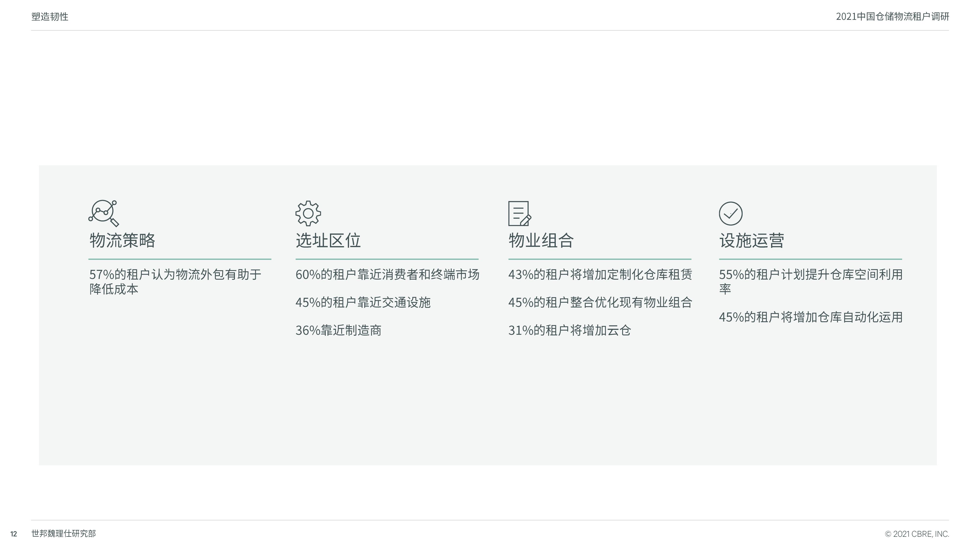
Task: Click the line 45%的租户整合优化现有物业组合
Action: tap(600, 302)
